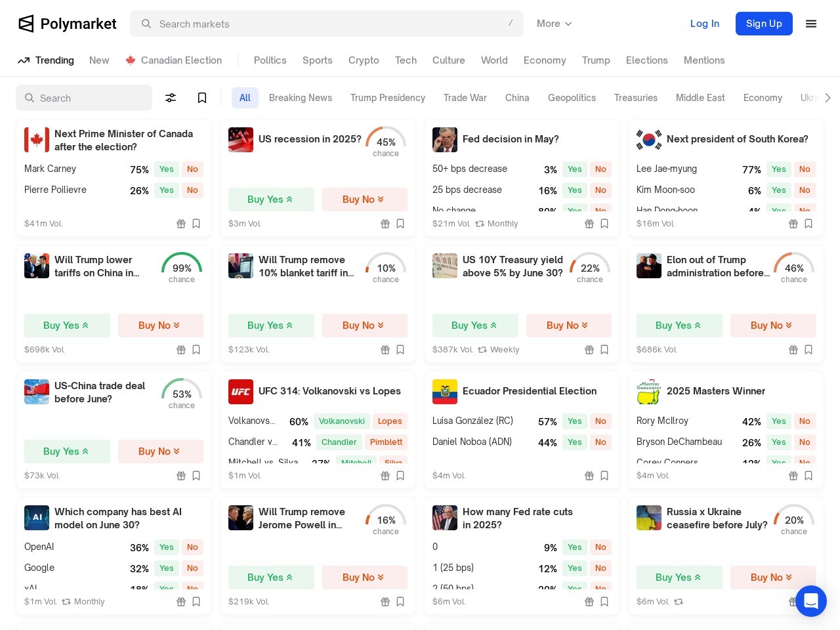Open Ecuador Presidential Election market title

530,391
